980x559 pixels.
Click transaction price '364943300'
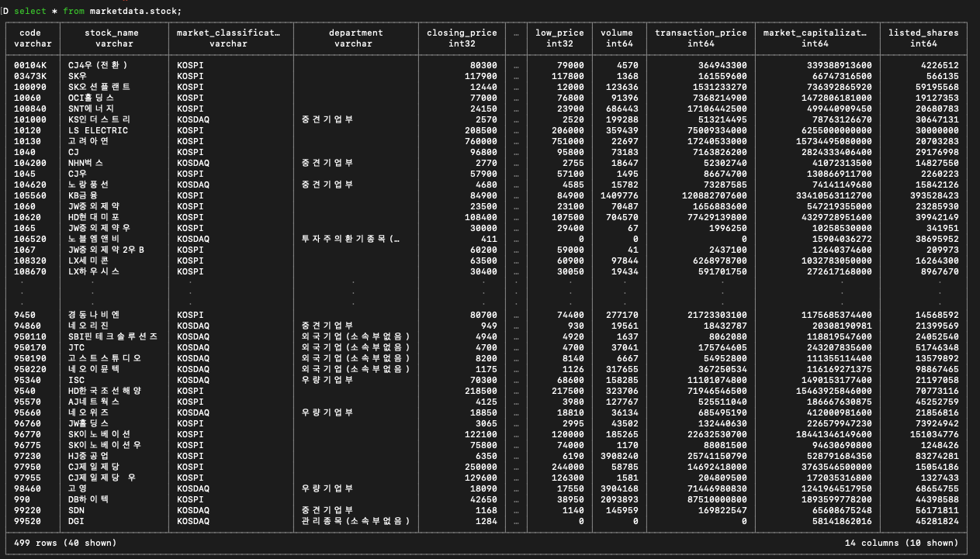[722, 65]
